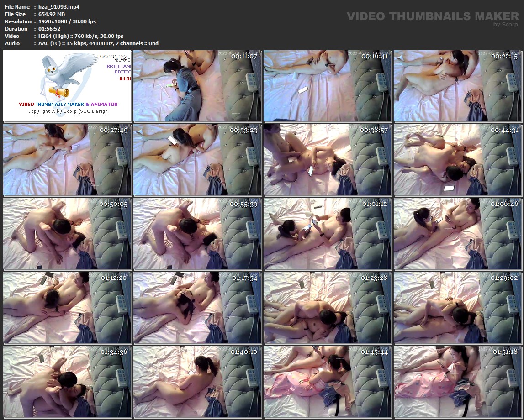Click the duration value 01:56:52
524x420 pixels.
pyautogui.click(x=49, y=29)
